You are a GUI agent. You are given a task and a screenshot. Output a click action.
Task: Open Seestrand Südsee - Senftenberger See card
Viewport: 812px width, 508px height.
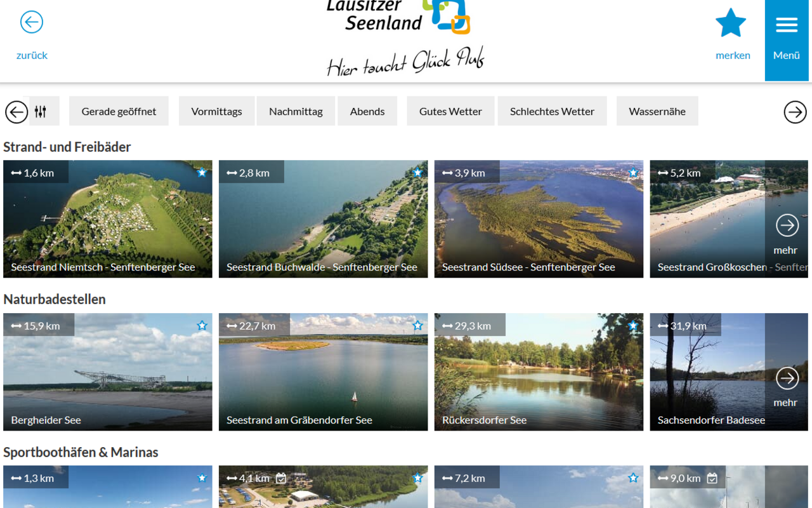coord(539,219)
